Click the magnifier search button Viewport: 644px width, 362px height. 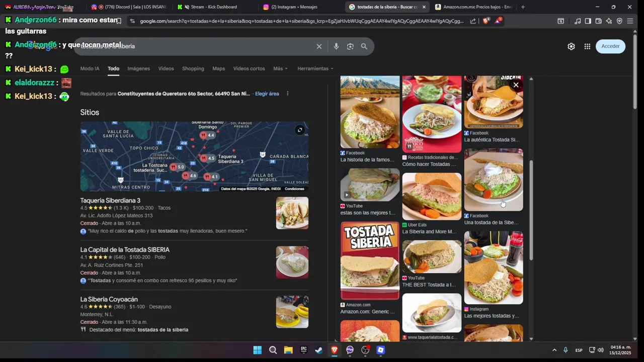364,46
